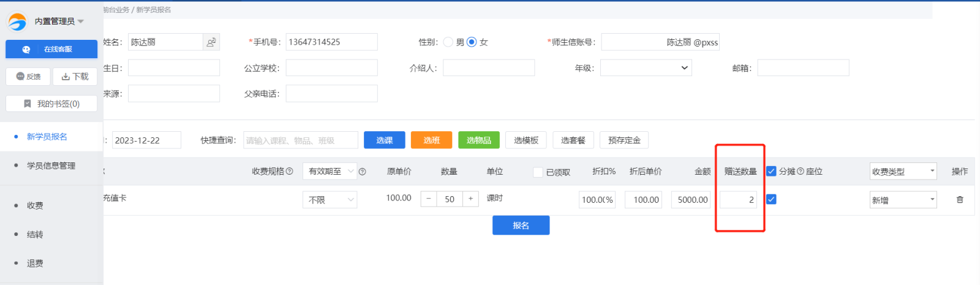The image size is (980, 285).
Task: Click the 新学员报名 breadcrumb text
Action: pyautogui.click(x=154, y=10)
